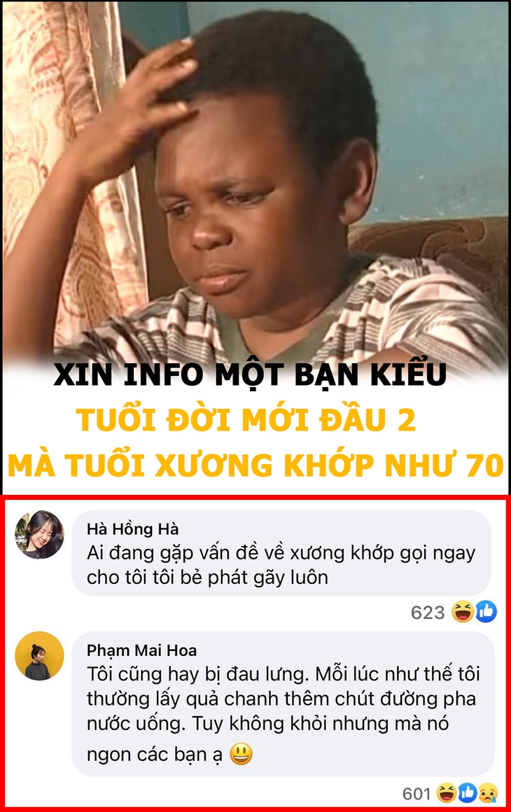Click the Like reaction on Phạm Mai Hoa's comment

coord(467,793)
